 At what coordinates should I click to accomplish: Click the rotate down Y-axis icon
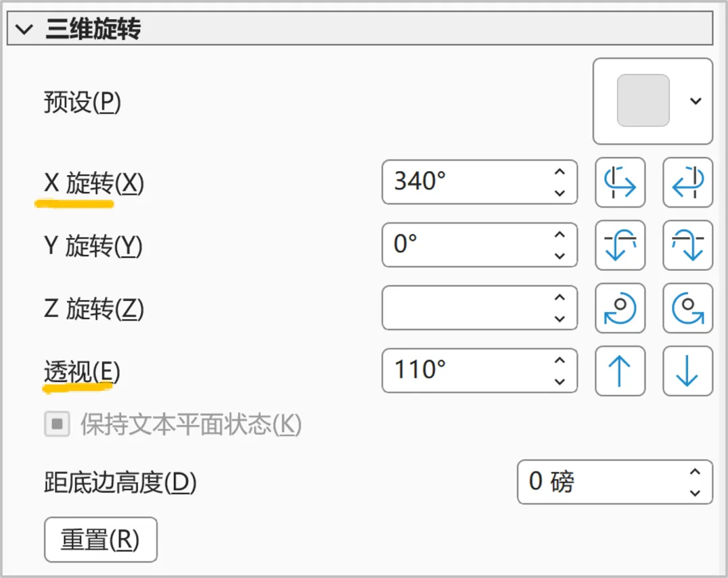point(688,245)
